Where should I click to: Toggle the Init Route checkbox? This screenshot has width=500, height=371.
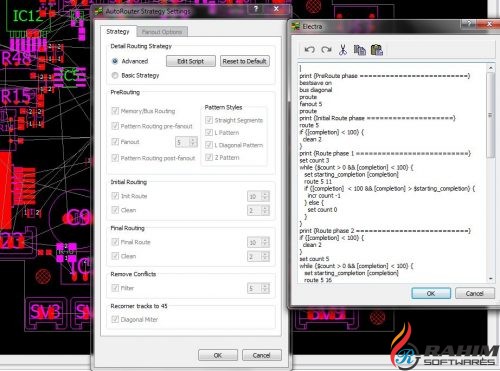click(115, 196)
